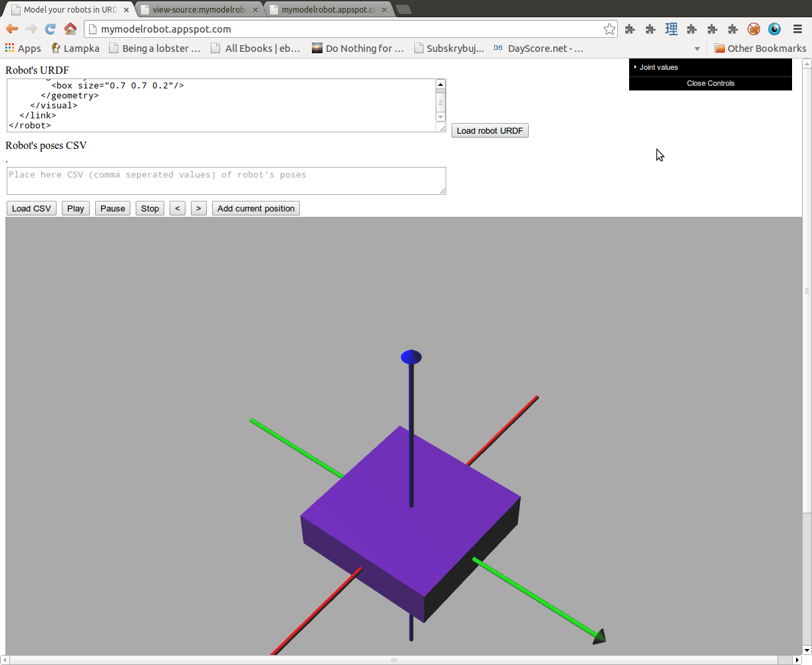Viewport: 812px width, 665px height.
Task: Click the crossed-out orange extension icon
Action: point(753,29)
